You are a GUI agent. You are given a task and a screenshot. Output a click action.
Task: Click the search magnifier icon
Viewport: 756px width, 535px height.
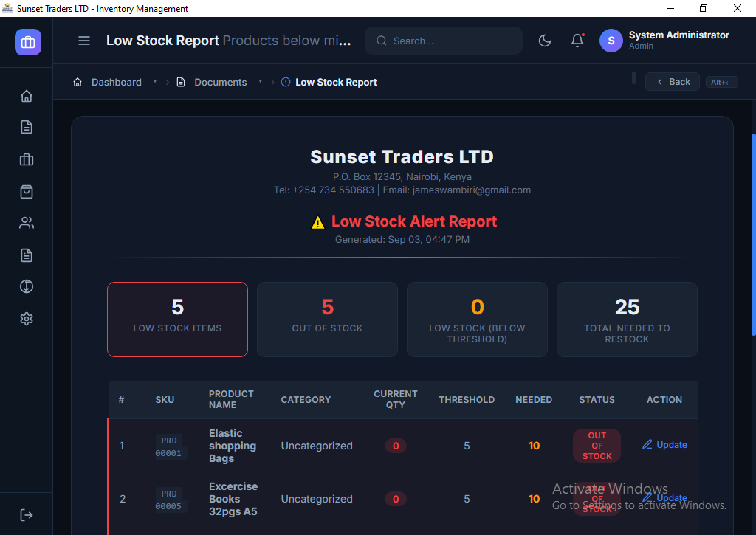[382, 41]
